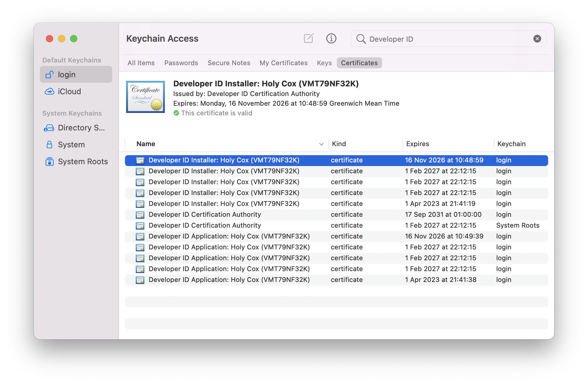
Task: Sort by the Expires column header
Action: point(417,144)
